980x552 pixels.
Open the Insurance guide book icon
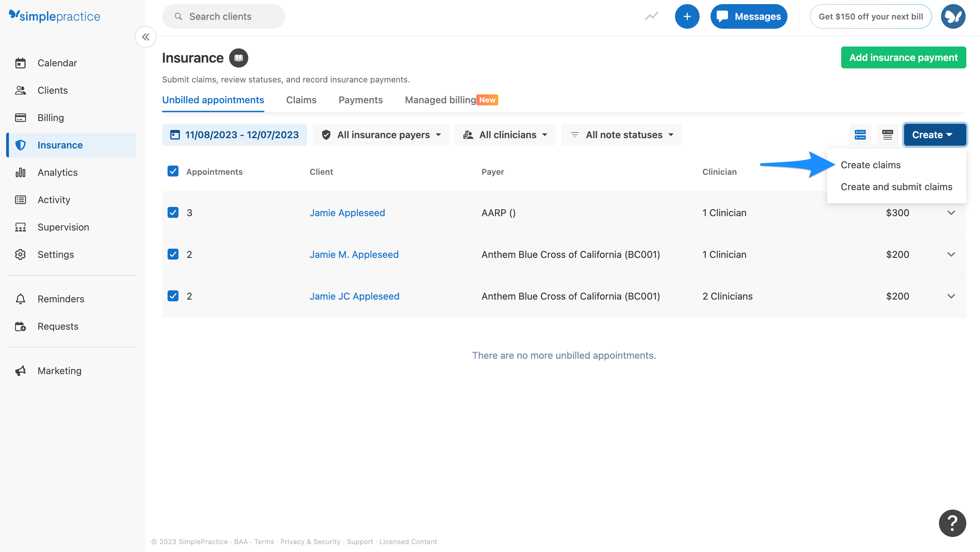(239, 58)
